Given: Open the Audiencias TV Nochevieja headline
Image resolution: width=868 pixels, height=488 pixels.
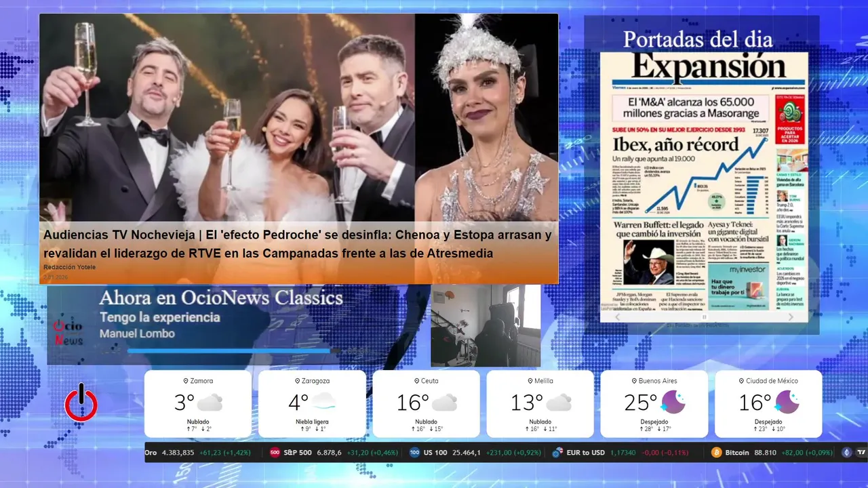Looking at the screenshot, I should click(x=298, y=244).
